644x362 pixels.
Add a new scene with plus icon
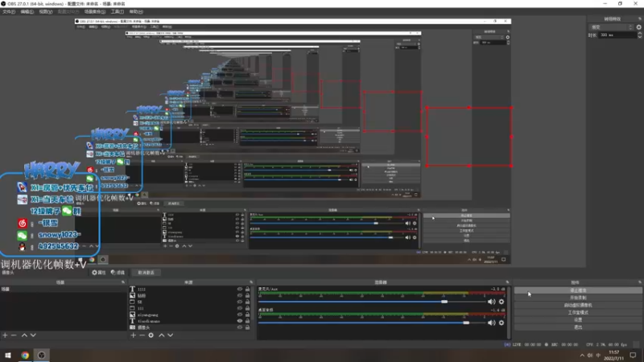point(5,335)
